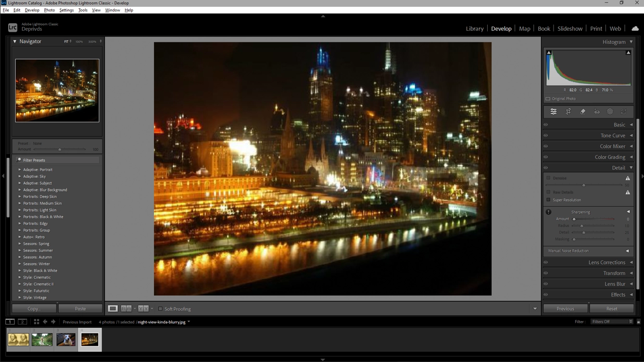Open the Healing tool

coord(582,111)
